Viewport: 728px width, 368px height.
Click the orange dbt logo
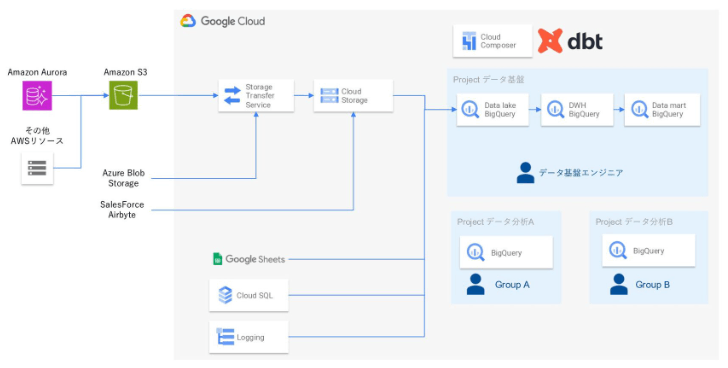[550, 41]
